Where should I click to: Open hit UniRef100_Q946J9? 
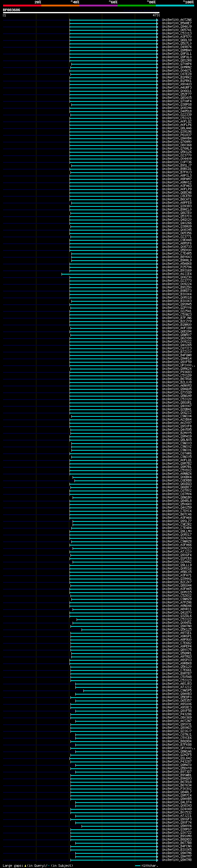pyautogui.click(x=176, y=26)
